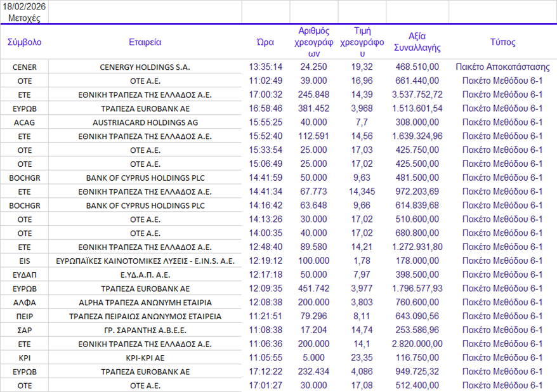Select the ACAG symbol cell

(x=25, y=122)
